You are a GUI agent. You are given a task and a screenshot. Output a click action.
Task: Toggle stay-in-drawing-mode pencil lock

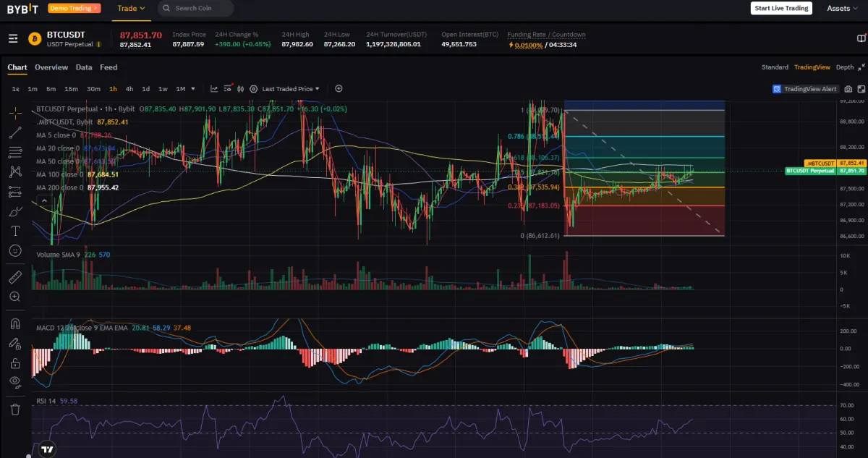click(x=15, y=343)
